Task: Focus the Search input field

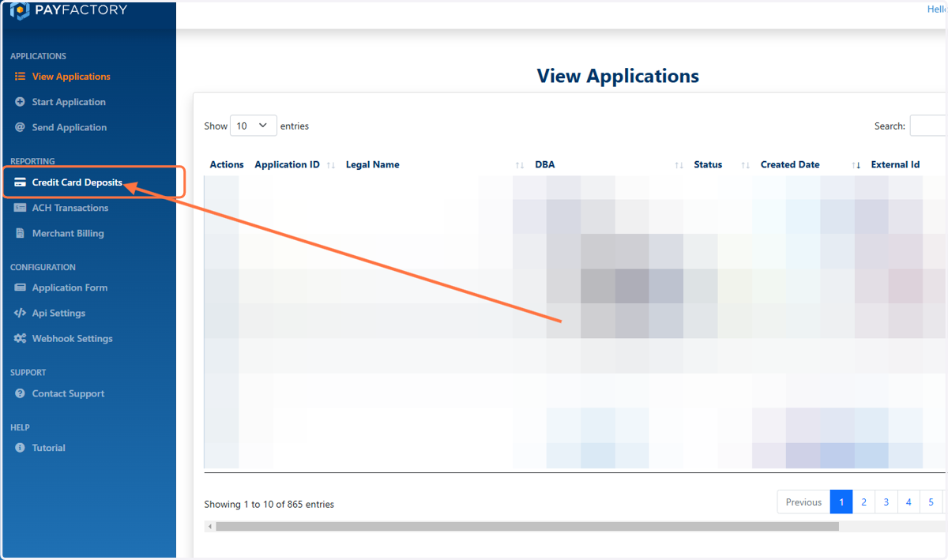Action: [x=928, y=126]
